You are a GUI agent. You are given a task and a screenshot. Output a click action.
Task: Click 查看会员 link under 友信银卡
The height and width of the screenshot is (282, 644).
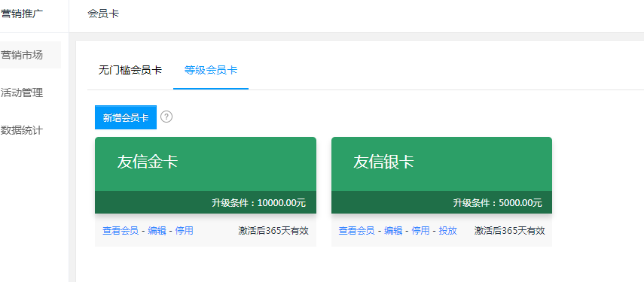pos(356,231)
